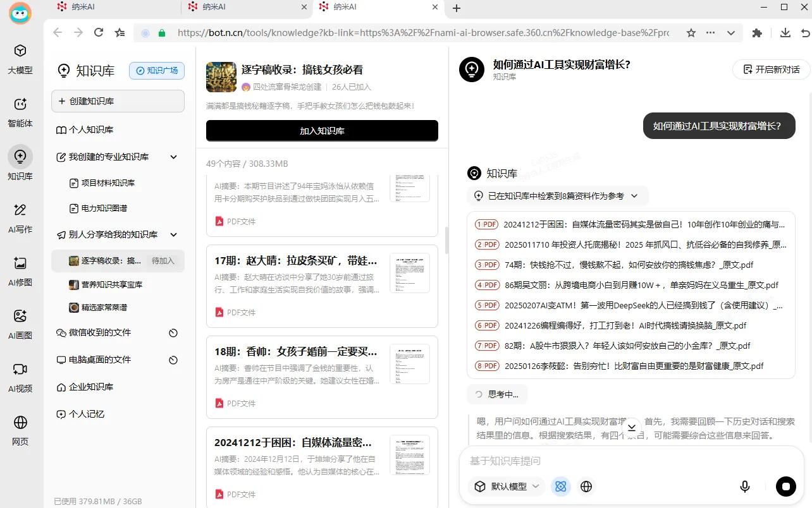Open the 17期 赵大晴 document card
Viewport: 812px width, 508px height.
(x=322, y=286)
